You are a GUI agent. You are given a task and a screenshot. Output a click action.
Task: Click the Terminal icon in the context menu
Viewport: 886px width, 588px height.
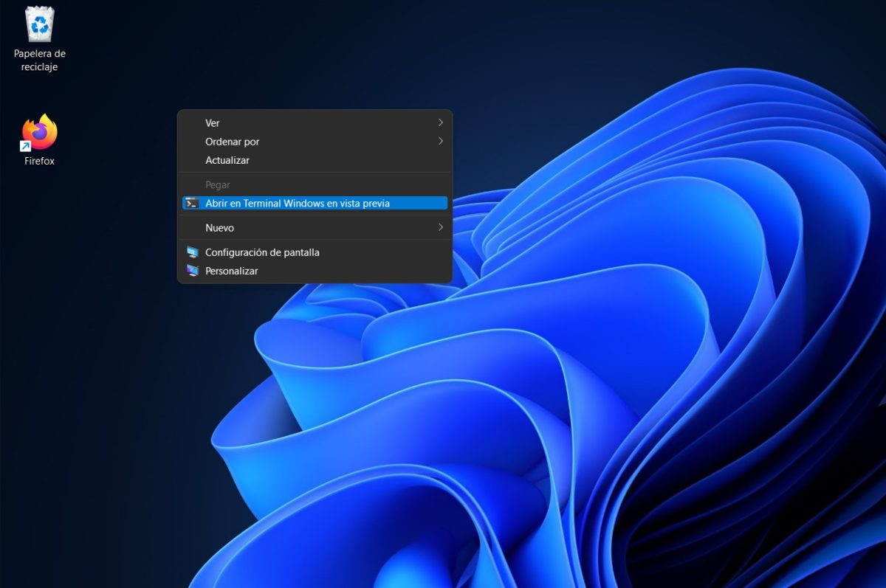[x=192, y=203]
